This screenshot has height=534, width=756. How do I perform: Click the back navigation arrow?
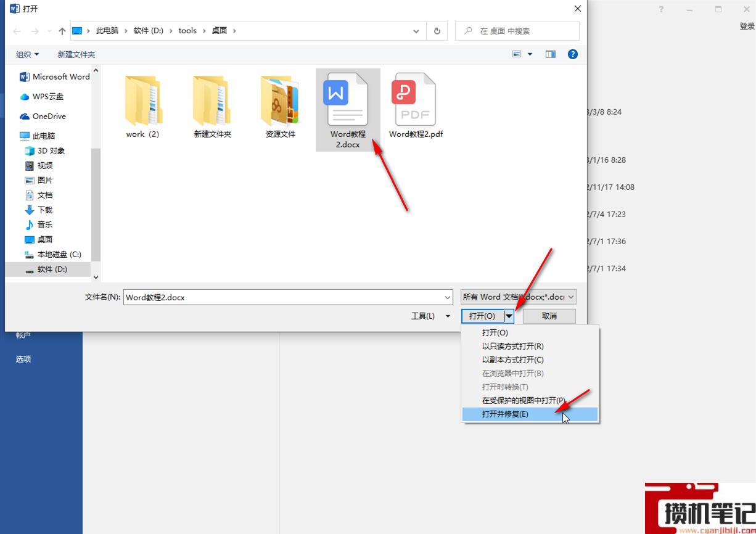[x=17, y=31]
